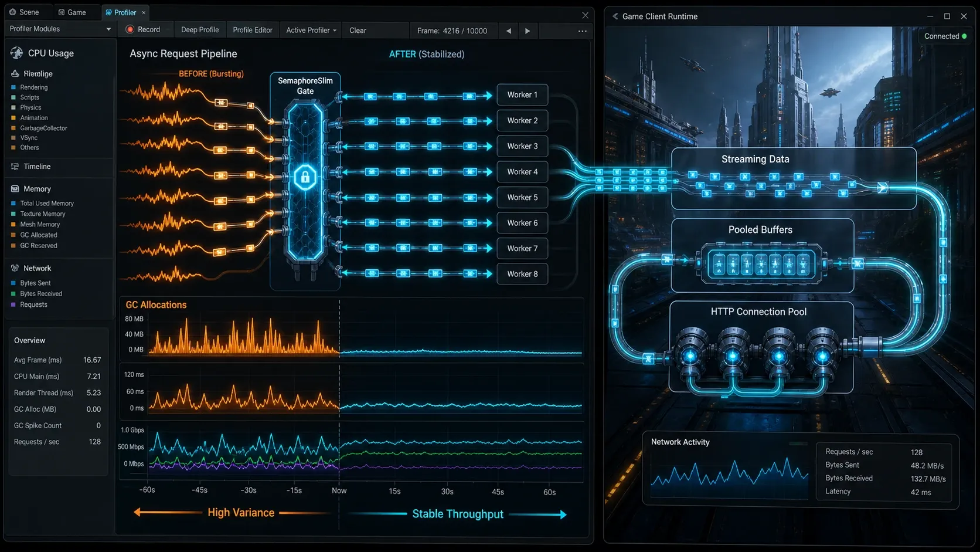Toggle the Rendering color swatch
Image resolution: width=980 pixels, height=552 pixels.
point(13,87)
